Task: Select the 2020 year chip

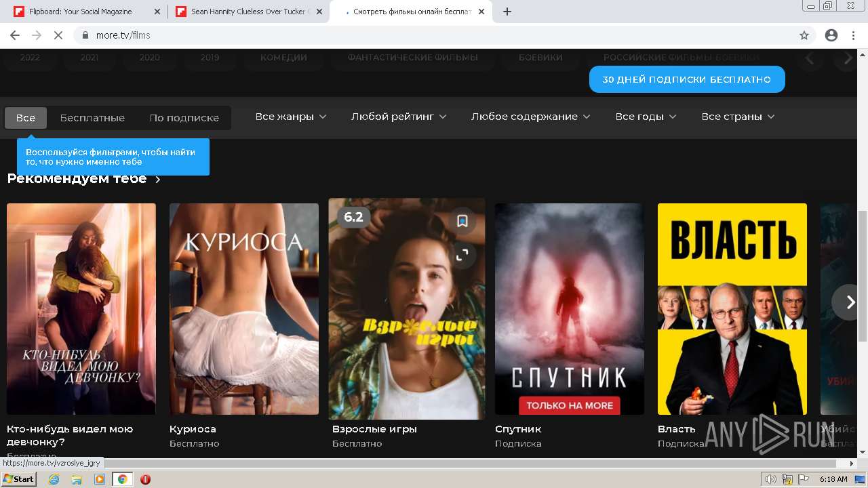Action: point(150,58)
